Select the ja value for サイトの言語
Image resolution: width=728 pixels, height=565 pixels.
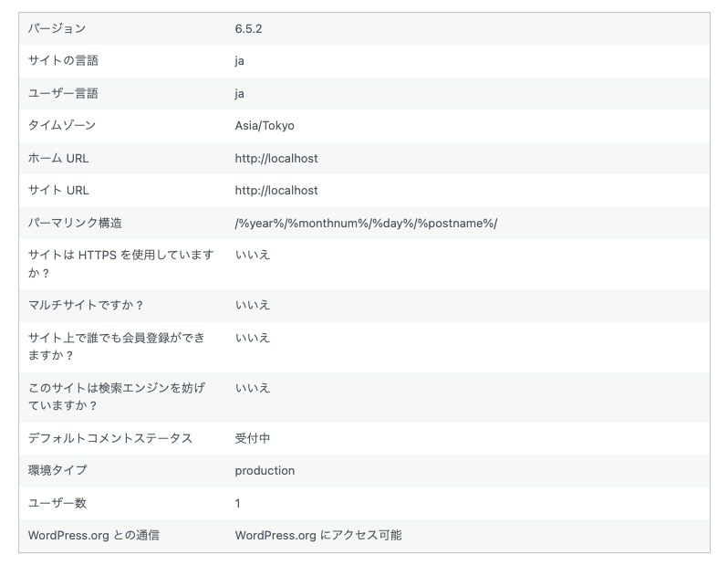(240, 61)
